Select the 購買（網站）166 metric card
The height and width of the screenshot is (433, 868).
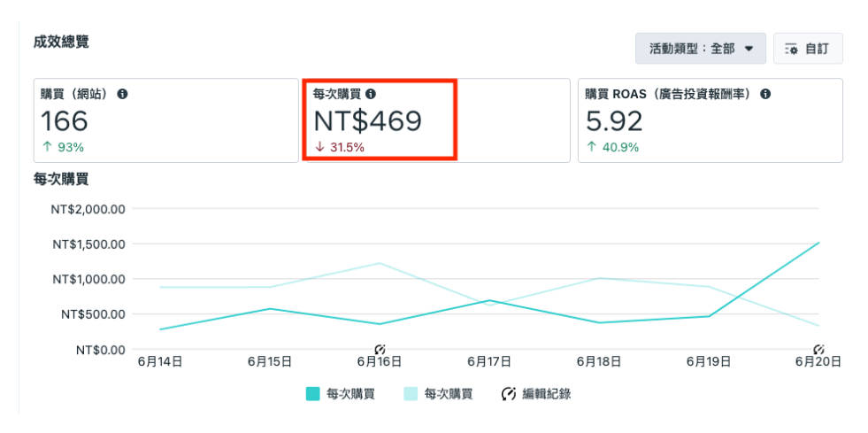pos(166,120)
